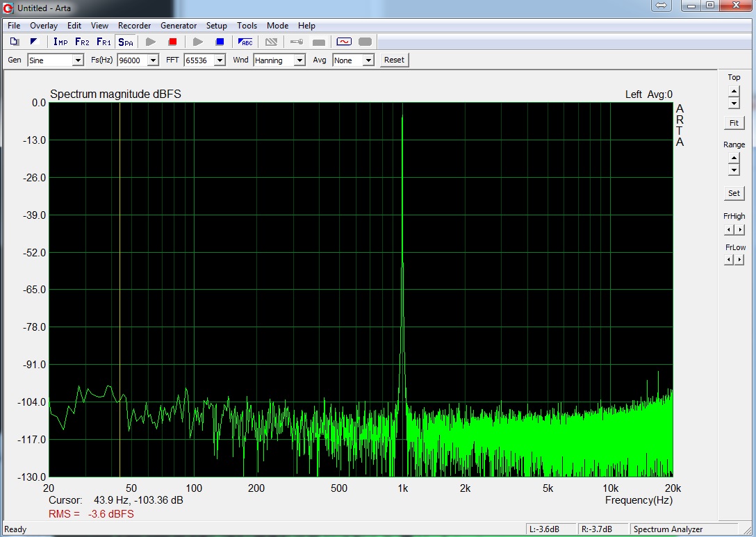
Task: Click the Set range button
Action: (x=734, y=193)
